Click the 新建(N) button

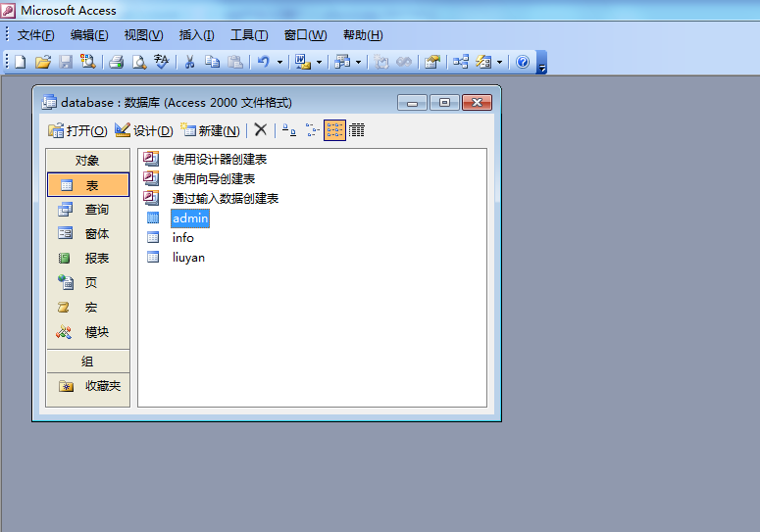211,130
